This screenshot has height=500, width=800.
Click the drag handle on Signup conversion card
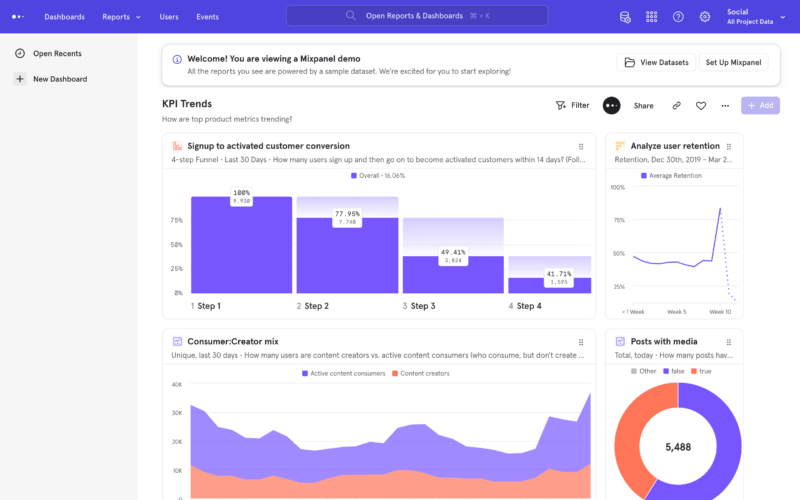click(x=581, y=146)
